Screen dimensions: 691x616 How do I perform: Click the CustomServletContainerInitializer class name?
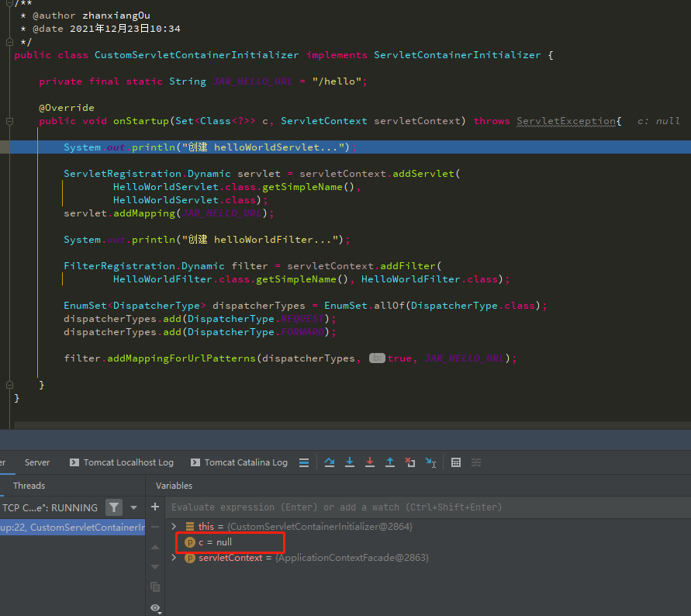tap(196, 54)
